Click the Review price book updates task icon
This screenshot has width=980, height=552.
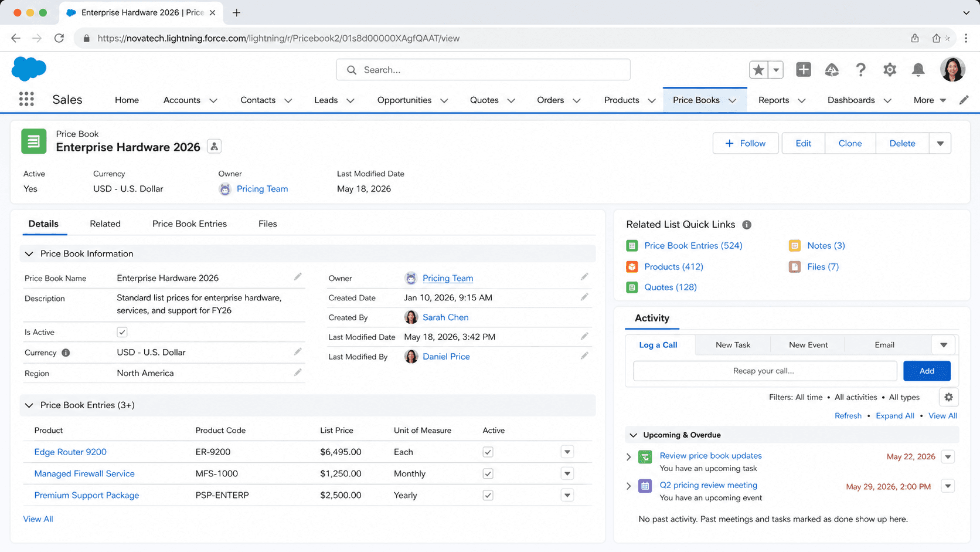point(645,457)
